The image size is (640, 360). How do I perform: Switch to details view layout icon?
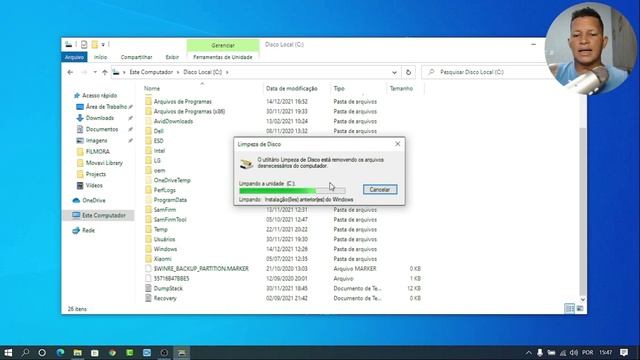tap(569, 309)
